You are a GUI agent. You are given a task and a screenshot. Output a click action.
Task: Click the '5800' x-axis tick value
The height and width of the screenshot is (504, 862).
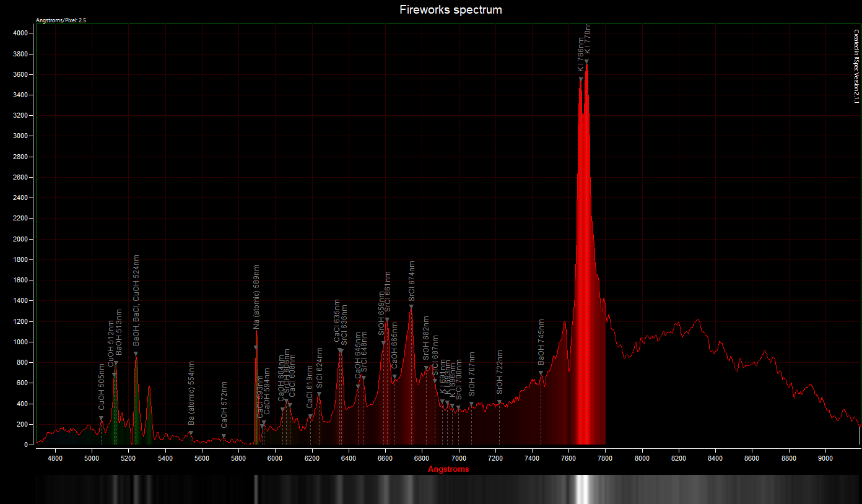point(238,458)
